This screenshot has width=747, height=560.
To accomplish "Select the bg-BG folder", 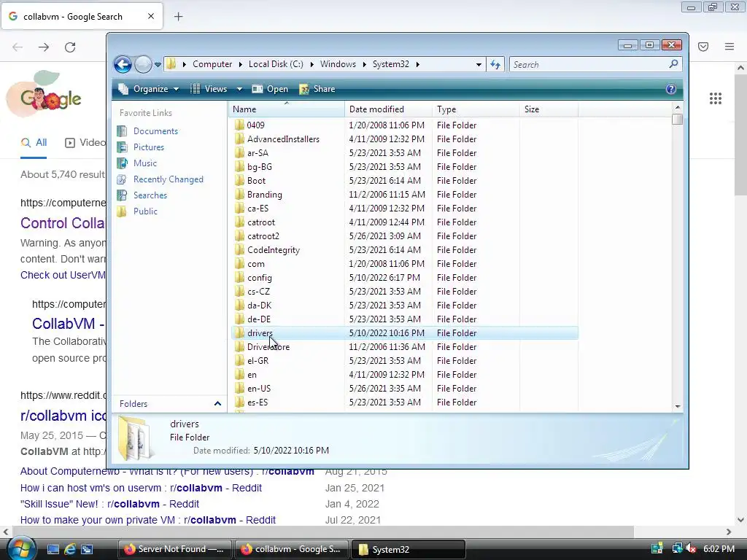I will 253,167.
